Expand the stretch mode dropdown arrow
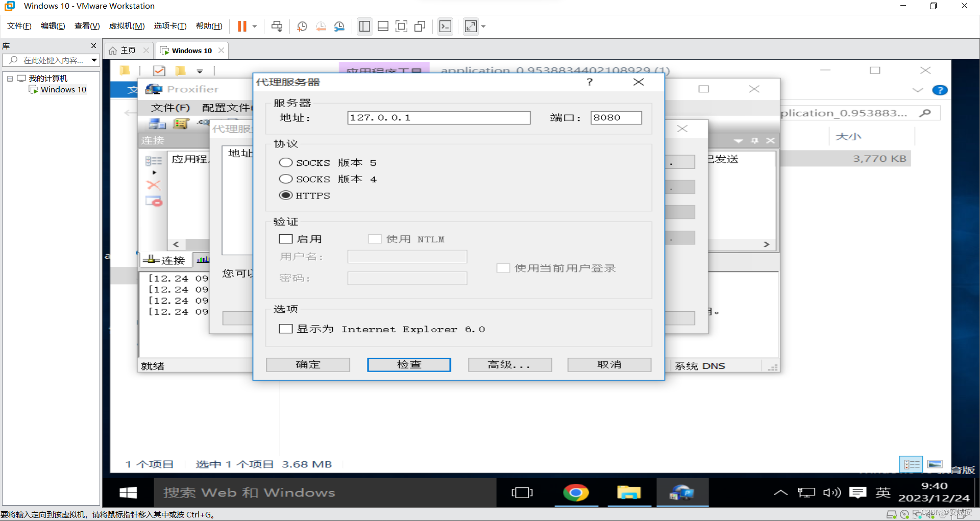Viewport: 980px width, 521px height. [x=483, y=26]
